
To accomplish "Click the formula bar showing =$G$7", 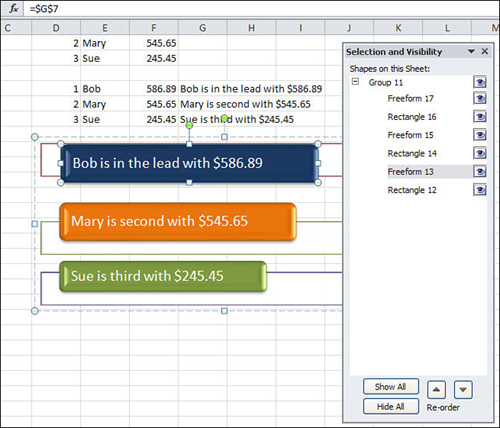I will click(260, 9).
